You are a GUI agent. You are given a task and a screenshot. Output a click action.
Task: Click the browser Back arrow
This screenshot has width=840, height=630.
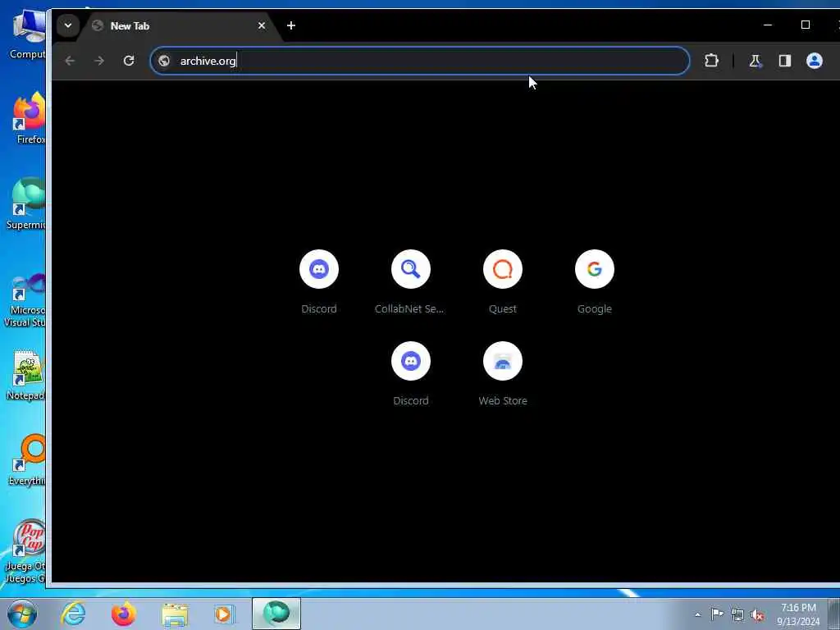click(70, 61)
